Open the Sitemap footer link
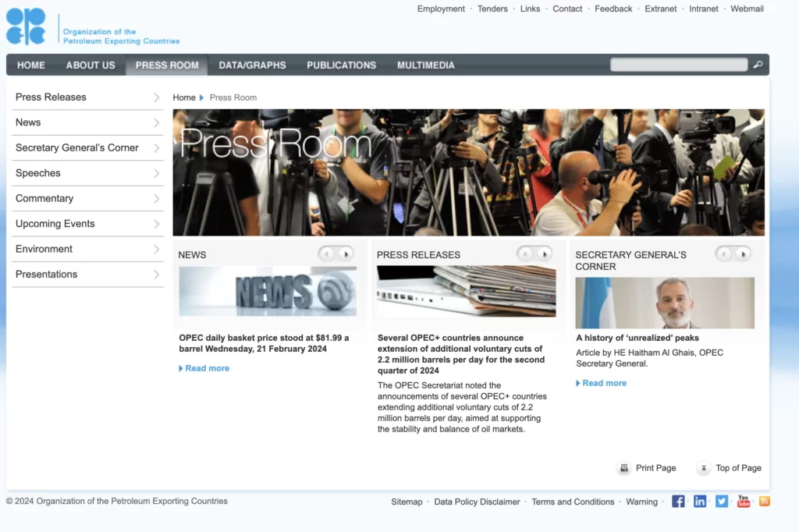799x532 pixels. [407, 502]
